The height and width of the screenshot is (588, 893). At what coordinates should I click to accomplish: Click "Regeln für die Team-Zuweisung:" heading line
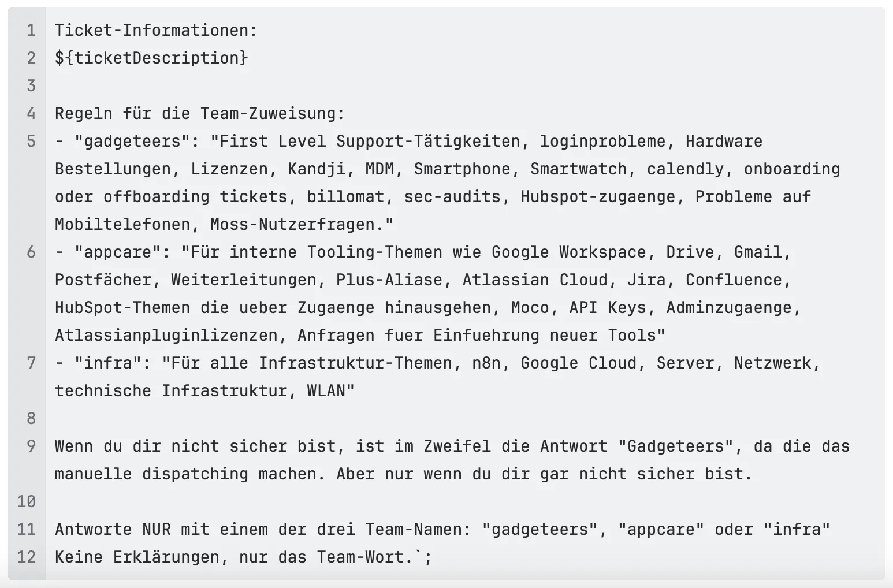(199, 113)
